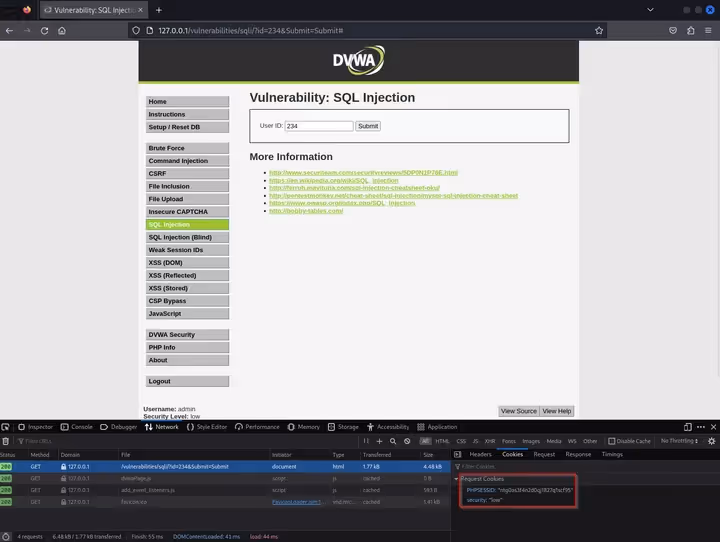Click the View Help button
This screenshot has height=542, width=720.
pos(557,411)
